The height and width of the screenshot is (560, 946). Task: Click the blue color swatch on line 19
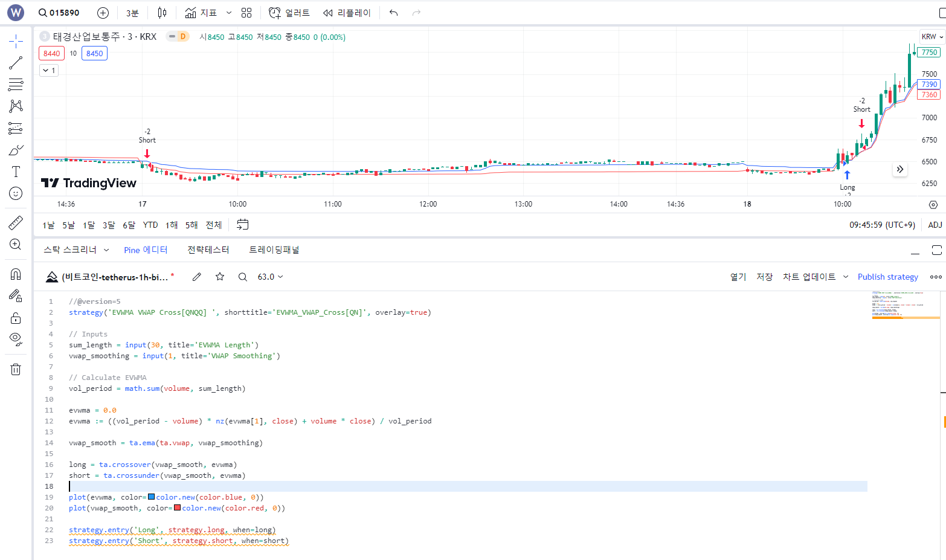(152, 497)
